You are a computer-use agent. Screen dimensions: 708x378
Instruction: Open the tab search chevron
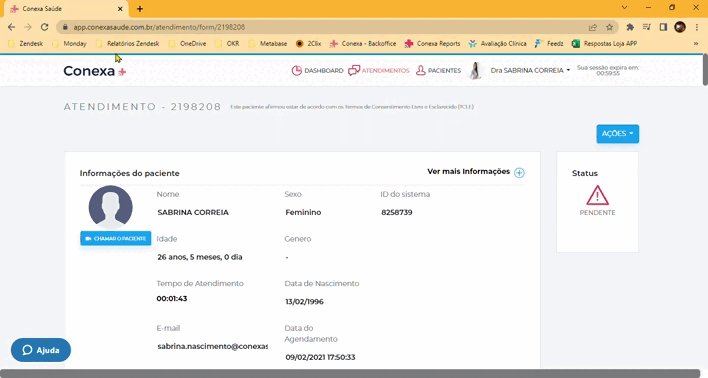[x=624, y=8]
